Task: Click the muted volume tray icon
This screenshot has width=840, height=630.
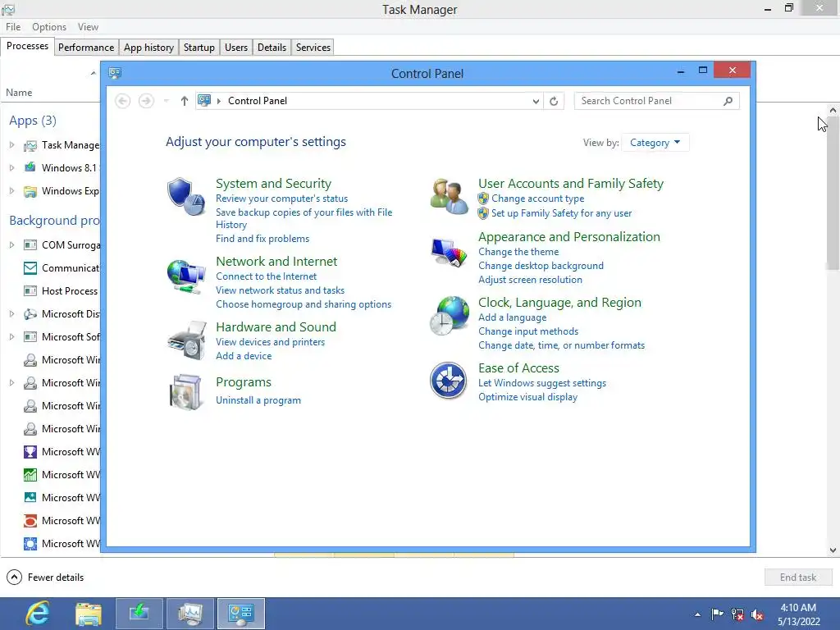Action: [757, 614]
